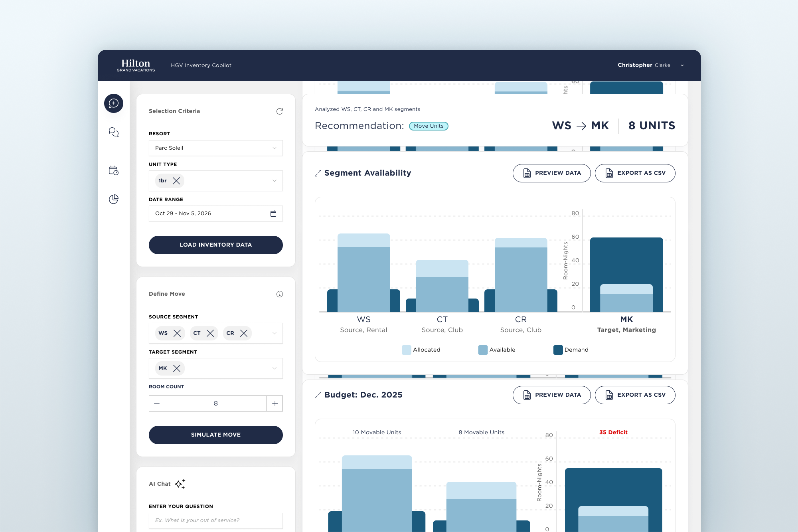Click the 8 UNITS recommendation text
Screen dimensions: 798x532
point(652,126)
